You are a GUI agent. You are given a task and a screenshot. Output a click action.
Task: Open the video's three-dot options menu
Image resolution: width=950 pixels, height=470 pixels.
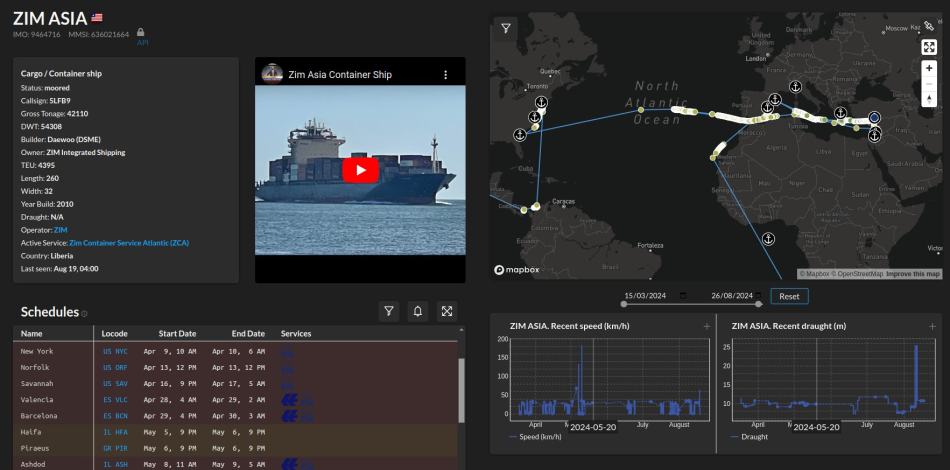click(445, 74)
